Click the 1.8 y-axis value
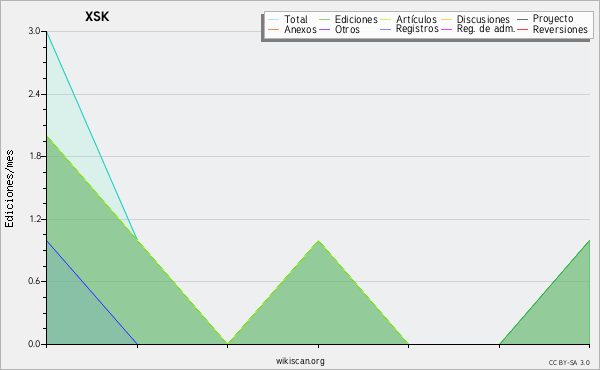 (34, 156)
